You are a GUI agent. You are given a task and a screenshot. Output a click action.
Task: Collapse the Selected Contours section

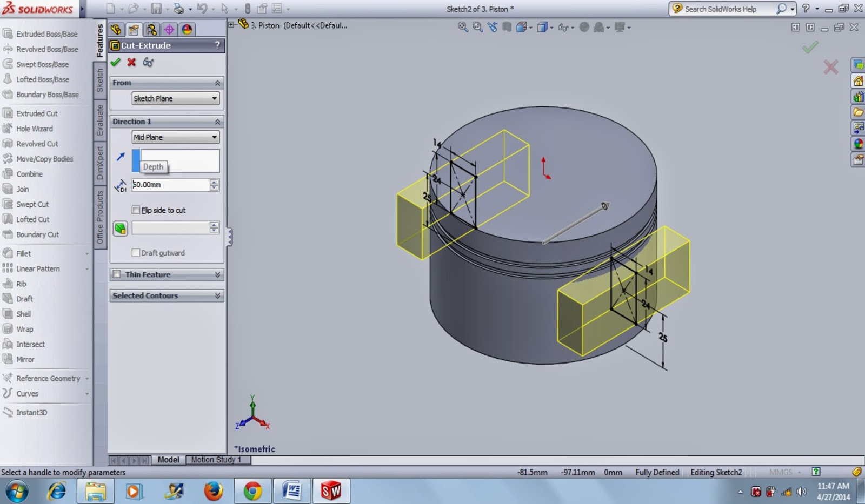pos(217,295)
